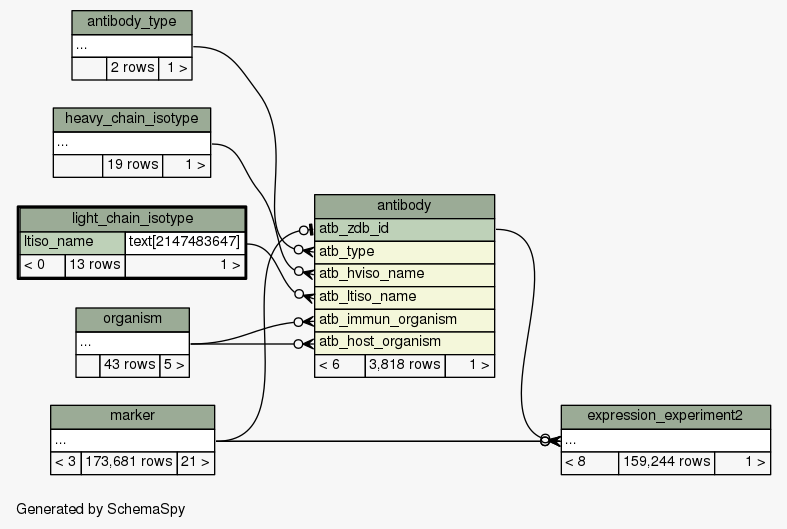Screen dimensions: 787x529
Task: Expand the ellipsis row in marker table
Action: pyautogui.click(x=132, y=440)
